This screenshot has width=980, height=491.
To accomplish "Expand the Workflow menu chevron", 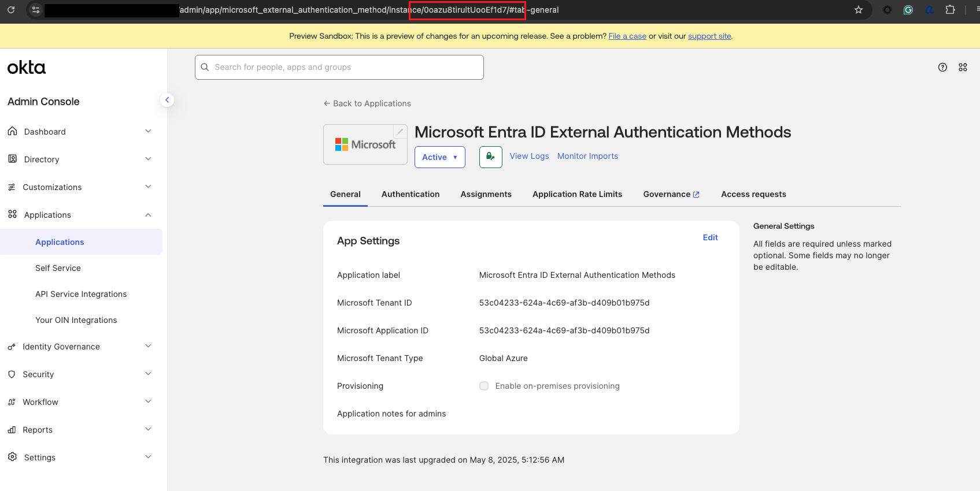I will click(x=148, y=401).
